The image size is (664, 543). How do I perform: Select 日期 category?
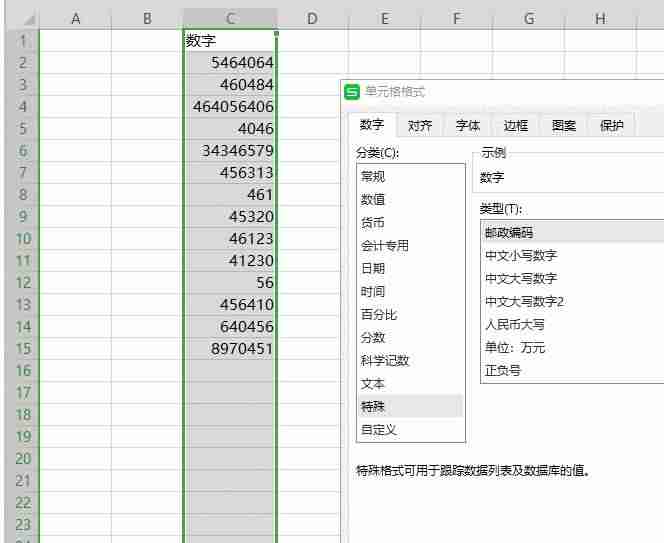pyautogui.click(x=410, y=268)
